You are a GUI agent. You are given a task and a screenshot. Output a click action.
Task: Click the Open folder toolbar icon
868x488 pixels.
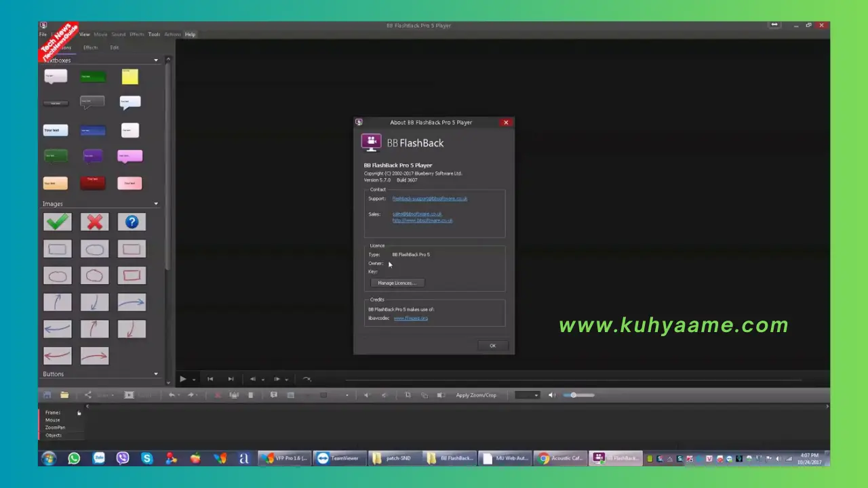64,395
